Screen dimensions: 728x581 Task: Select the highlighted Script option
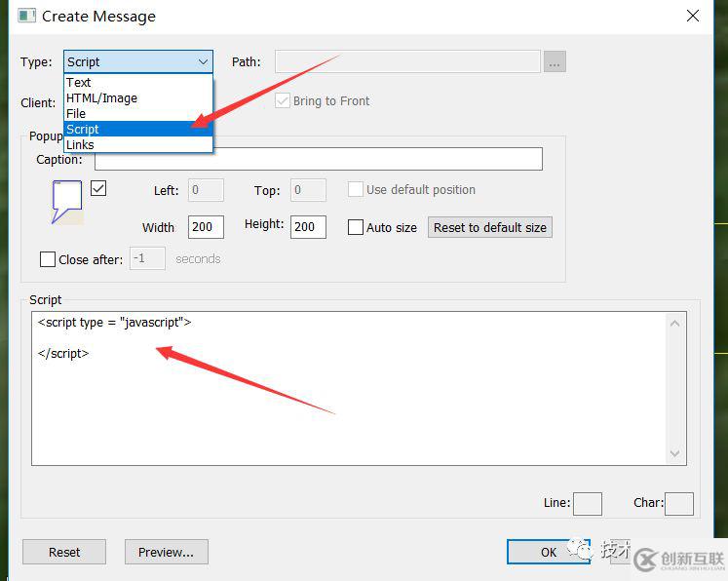137,129
